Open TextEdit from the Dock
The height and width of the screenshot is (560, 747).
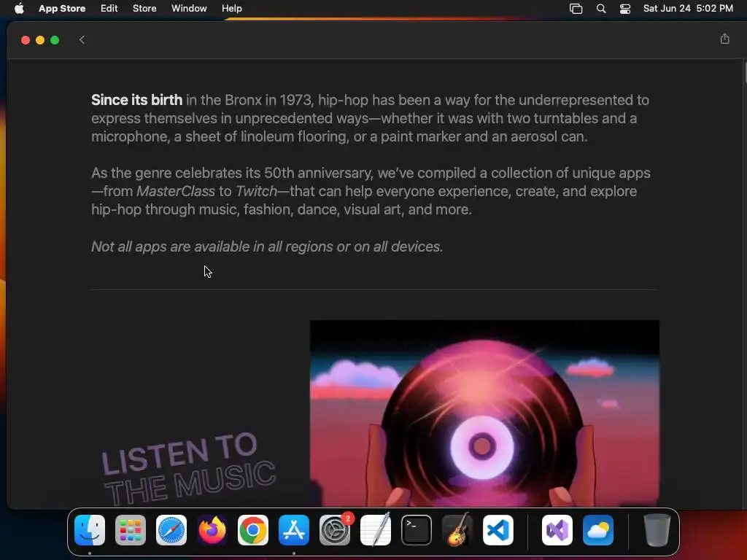tap(376, 530)
